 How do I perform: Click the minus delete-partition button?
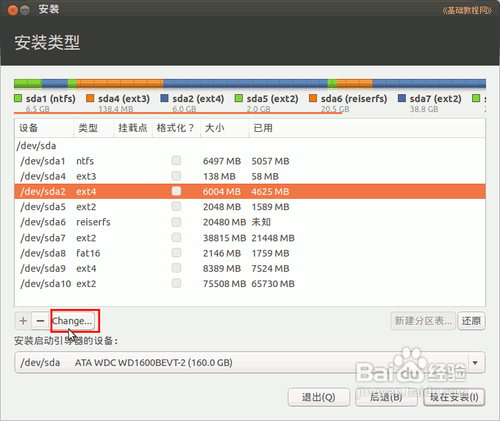click(40, 321)
